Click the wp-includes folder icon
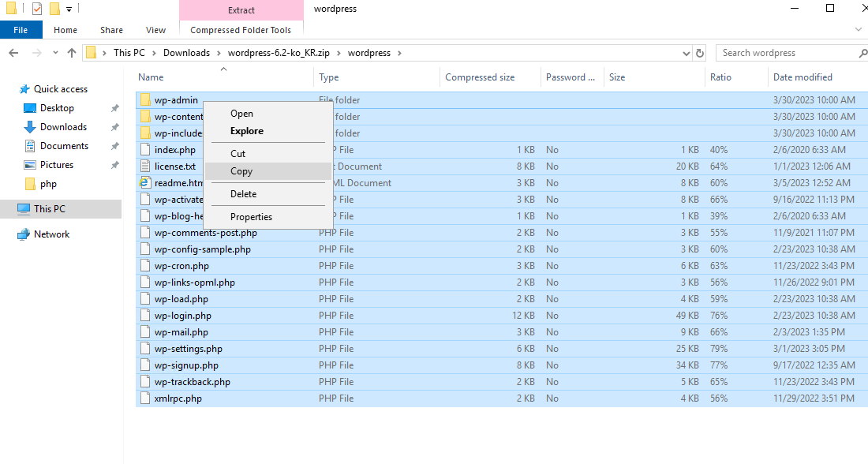 (x=145, y=133)
